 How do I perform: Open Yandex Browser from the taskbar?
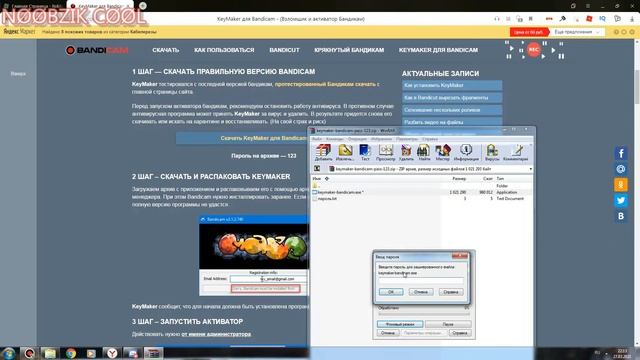[x=111, y=353]
